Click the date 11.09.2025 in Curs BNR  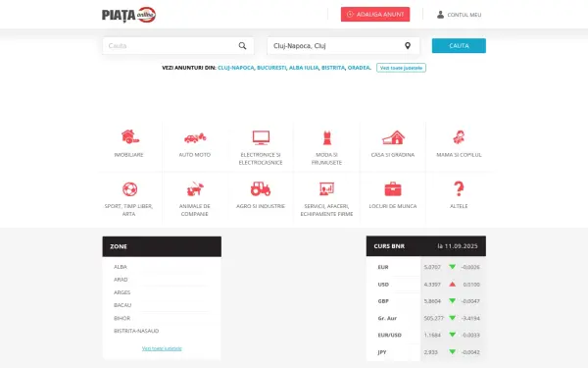pos(461,246)
